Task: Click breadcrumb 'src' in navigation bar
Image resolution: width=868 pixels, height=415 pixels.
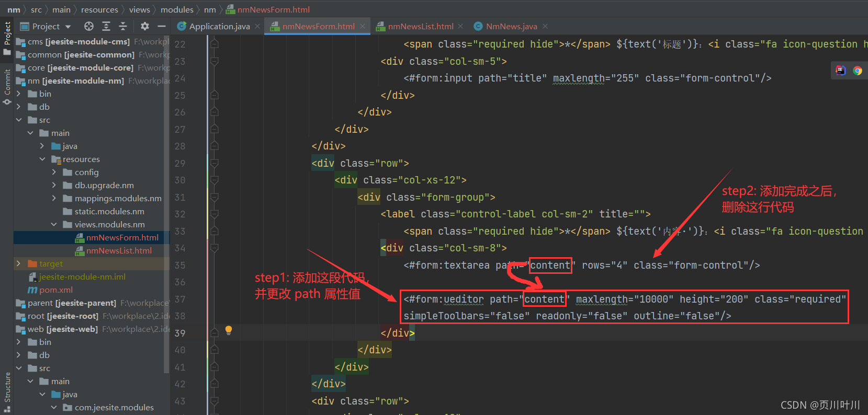Action: click(36, 9)
